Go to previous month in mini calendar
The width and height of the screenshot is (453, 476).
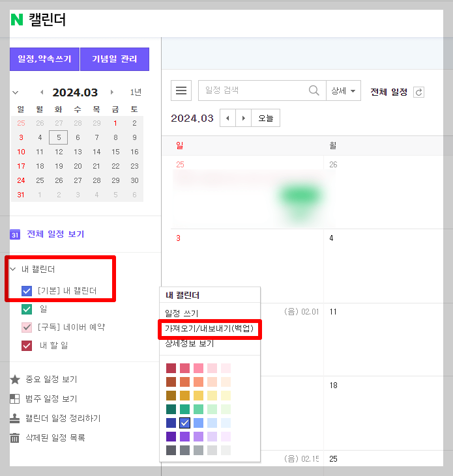pos(42,92)
